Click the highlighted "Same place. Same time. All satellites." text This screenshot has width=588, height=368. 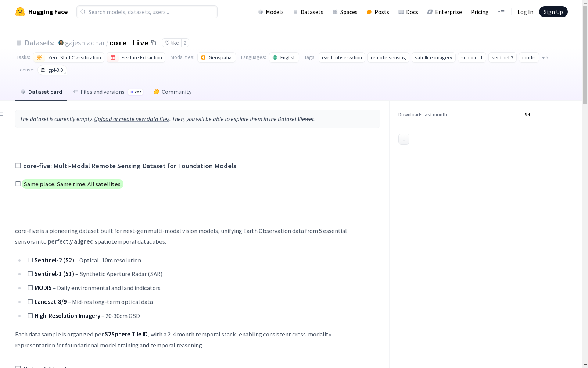coord(72,184)
